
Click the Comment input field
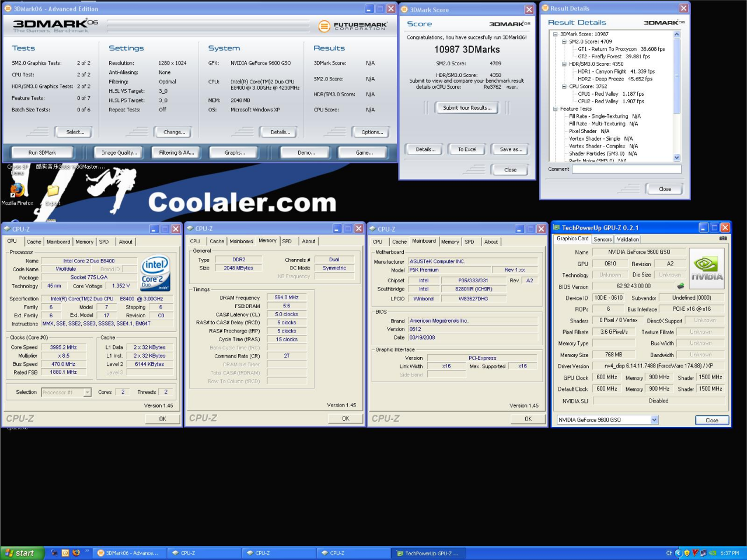(x=626, y=169)
